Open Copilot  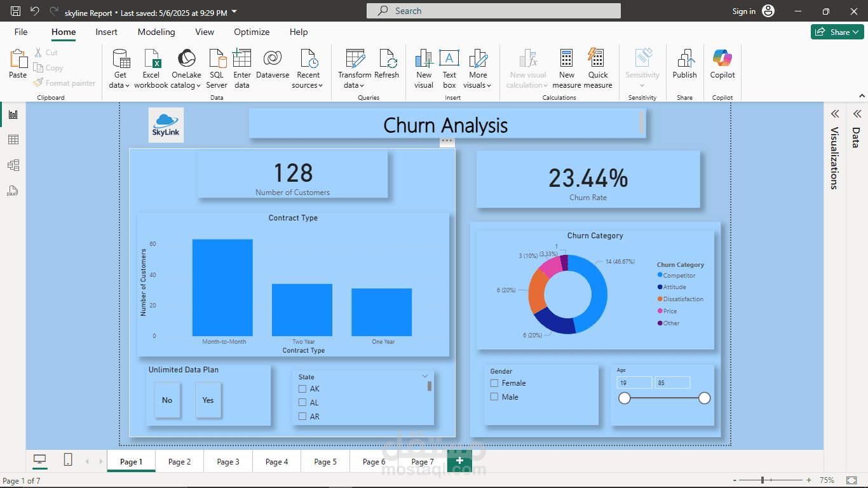[722, 64]
